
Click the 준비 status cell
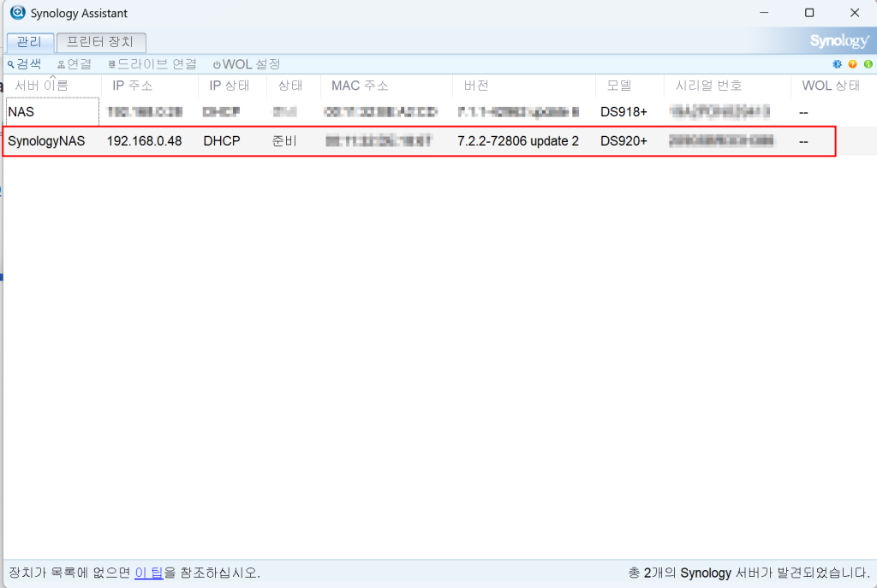coord(284,141)
